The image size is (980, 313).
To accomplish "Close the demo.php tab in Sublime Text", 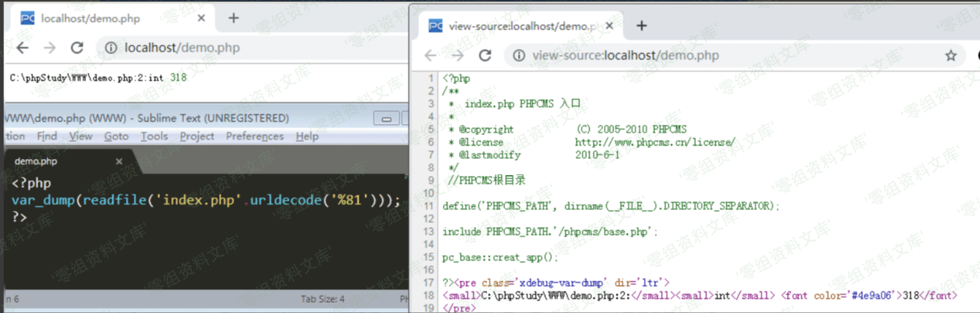I will tap(119, 162).
